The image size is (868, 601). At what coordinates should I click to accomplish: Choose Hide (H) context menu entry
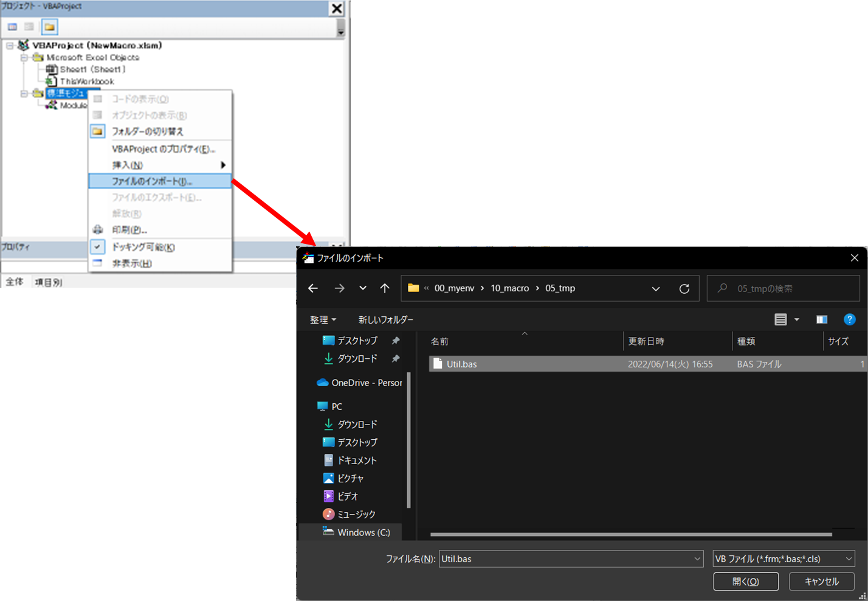click(x=160, y=263)
